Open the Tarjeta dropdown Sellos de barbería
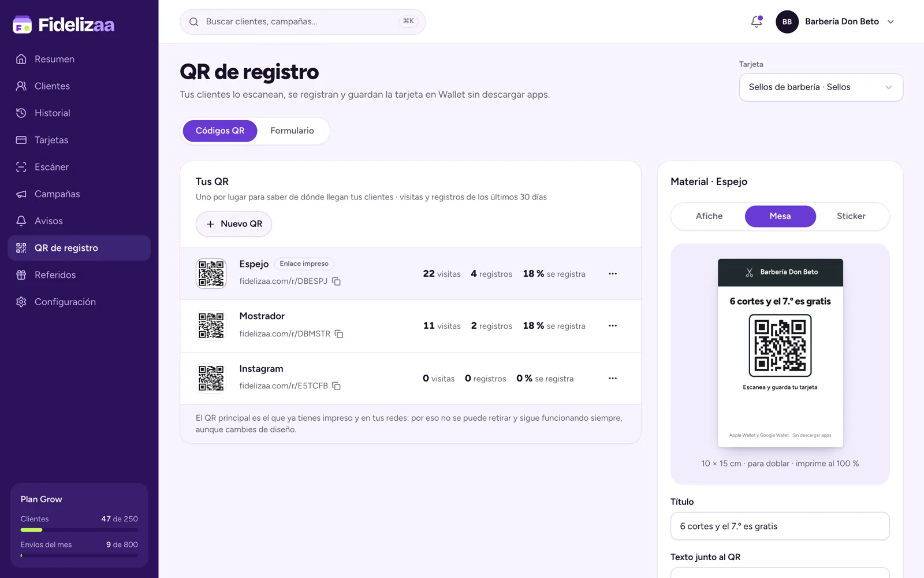 821,87
